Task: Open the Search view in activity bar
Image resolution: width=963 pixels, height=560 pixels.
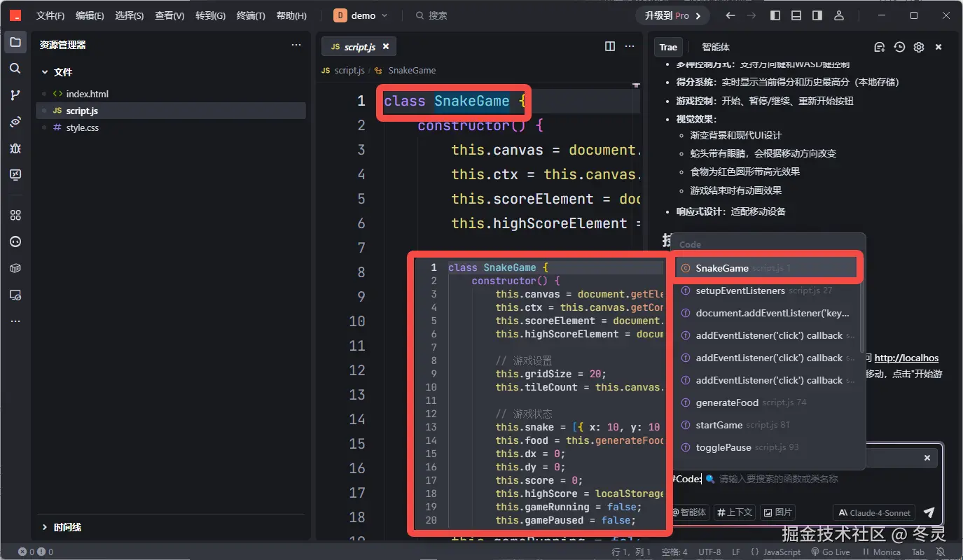Action: pos(15,69)
